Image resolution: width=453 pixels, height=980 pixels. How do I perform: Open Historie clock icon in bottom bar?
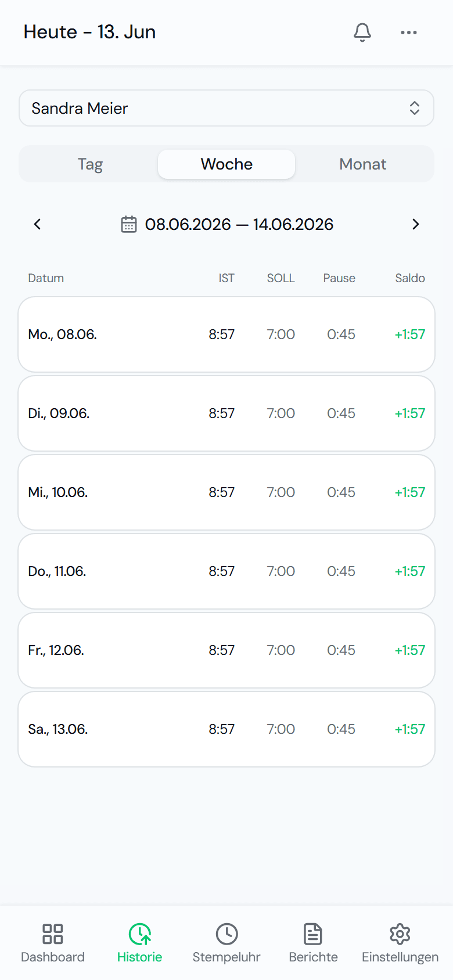(x=140, y=934)
